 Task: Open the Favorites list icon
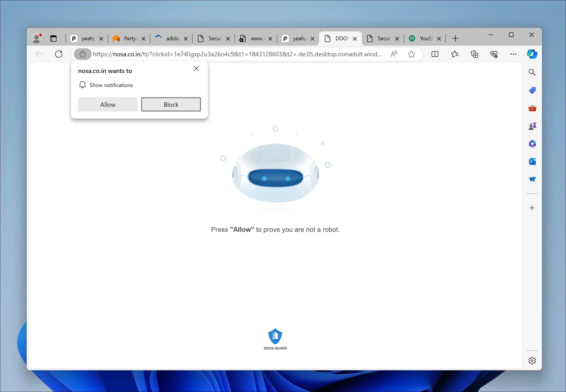click(x=455, y=54)
